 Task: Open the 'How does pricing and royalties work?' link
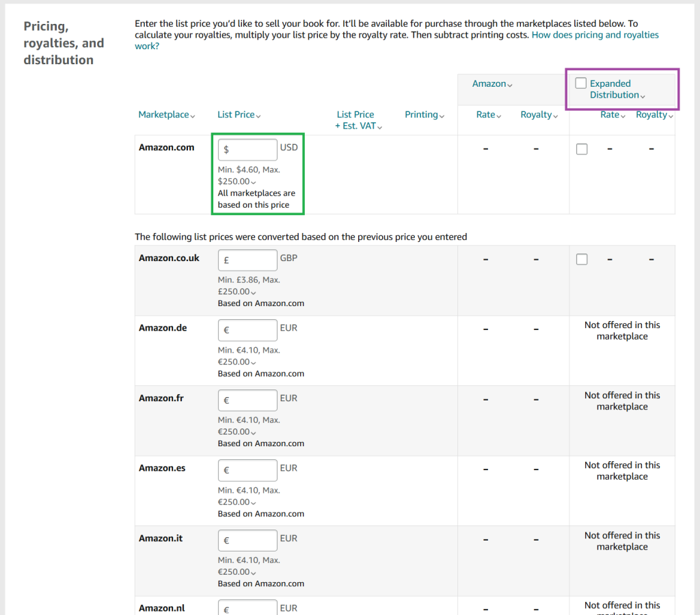[x=595, y=34]
